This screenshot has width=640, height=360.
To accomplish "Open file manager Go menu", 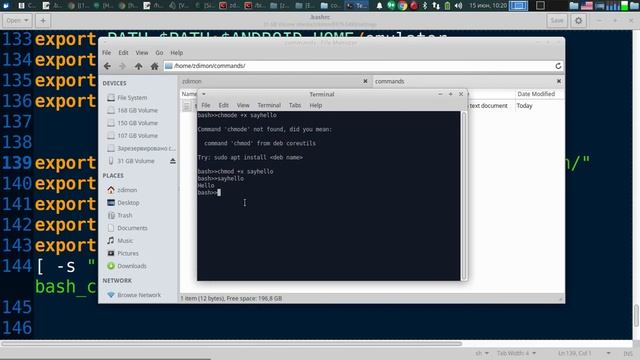I will (x=159, y=53).
